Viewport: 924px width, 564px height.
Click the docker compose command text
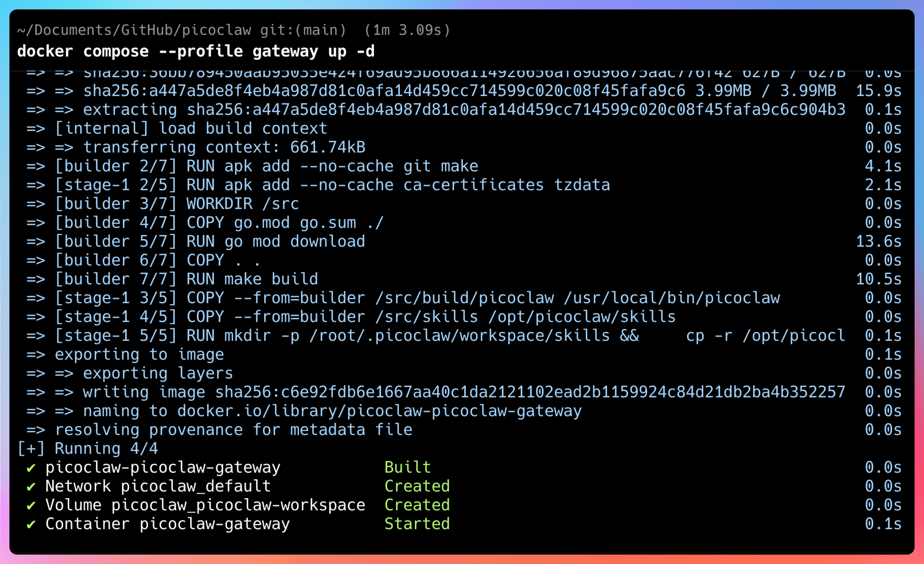[196, 51]
